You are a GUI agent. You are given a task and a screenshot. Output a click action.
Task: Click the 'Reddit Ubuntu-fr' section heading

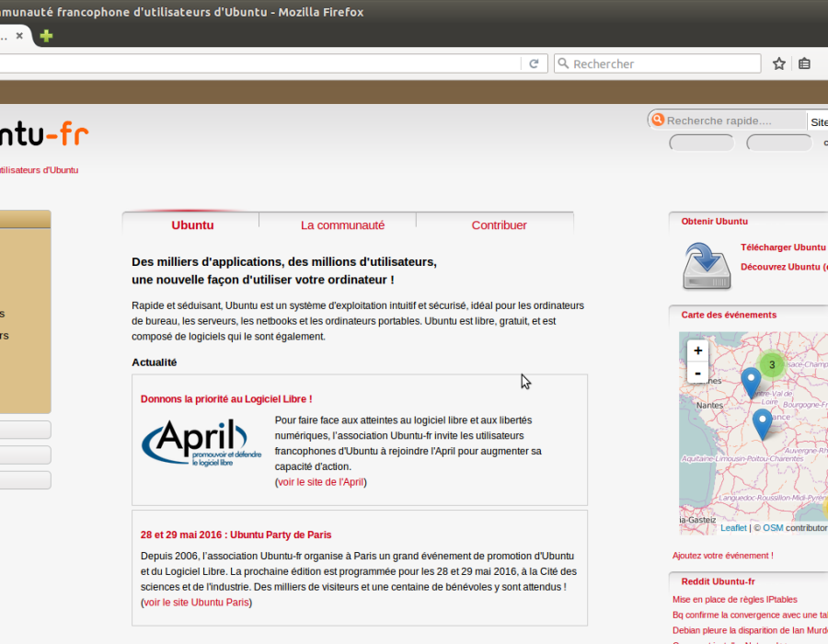(x=718, y=581)
